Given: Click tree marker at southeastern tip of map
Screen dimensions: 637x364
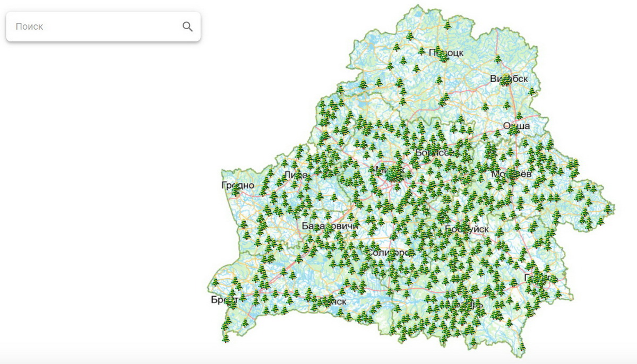Looking at the screenshot, I should [522, 347].
